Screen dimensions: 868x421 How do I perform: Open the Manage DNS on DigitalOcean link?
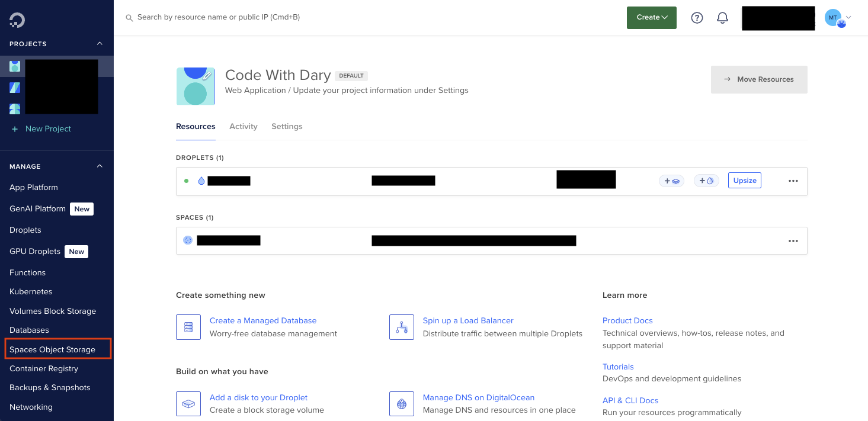(x=479, y=397)
